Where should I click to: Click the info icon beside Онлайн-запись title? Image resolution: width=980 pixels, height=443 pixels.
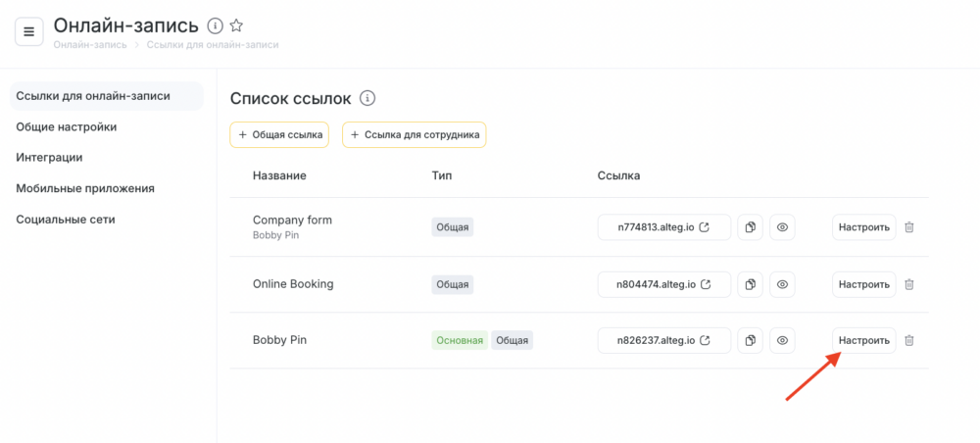215,25
